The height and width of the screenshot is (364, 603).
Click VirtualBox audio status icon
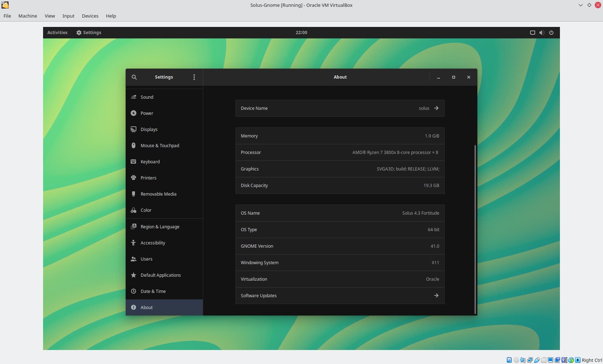coord(523,360)
